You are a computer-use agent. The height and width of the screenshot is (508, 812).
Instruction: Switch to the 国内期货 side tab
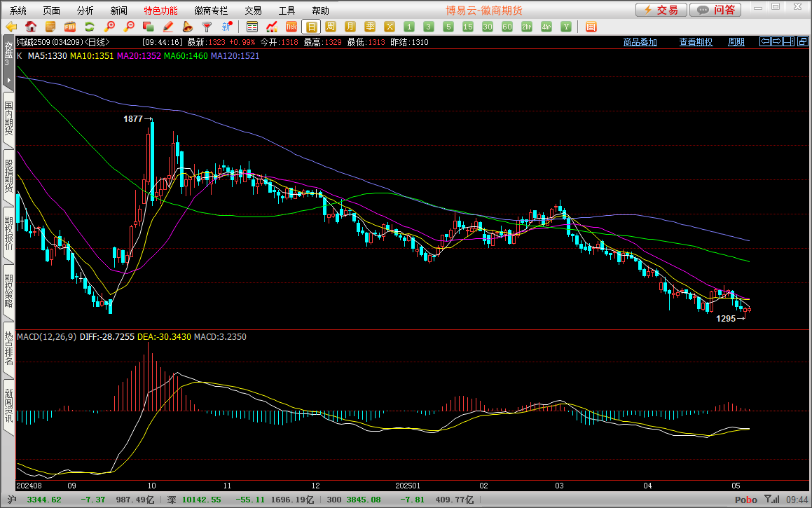[x=8, y=118]
